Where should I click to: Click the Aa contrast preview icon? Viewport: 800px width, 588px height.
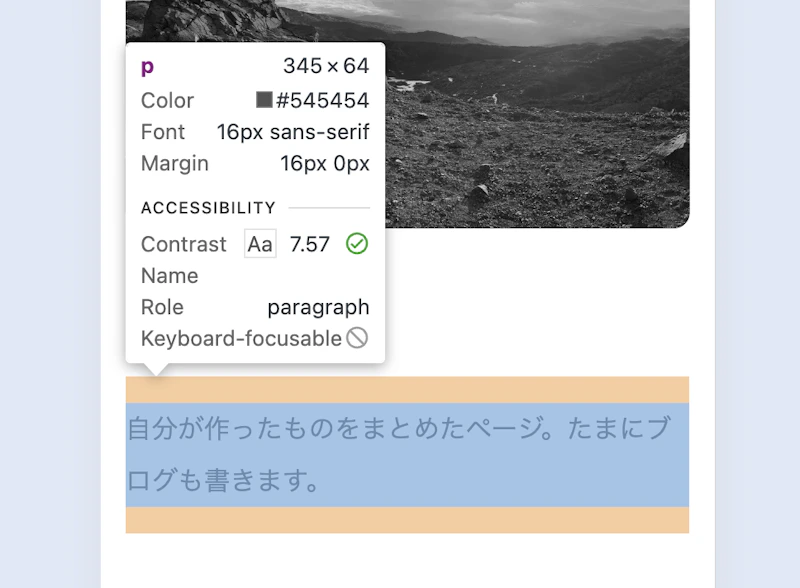[260, 244]
